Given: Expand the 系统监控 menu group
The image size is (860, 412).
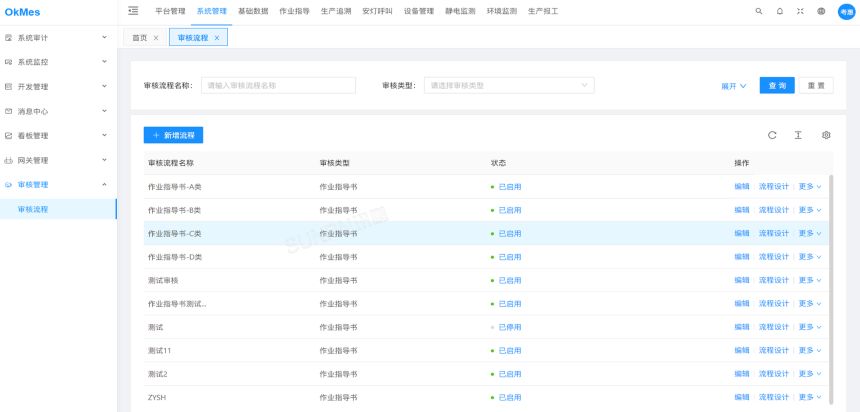Looking at the screenshot, I should (104, 62).
